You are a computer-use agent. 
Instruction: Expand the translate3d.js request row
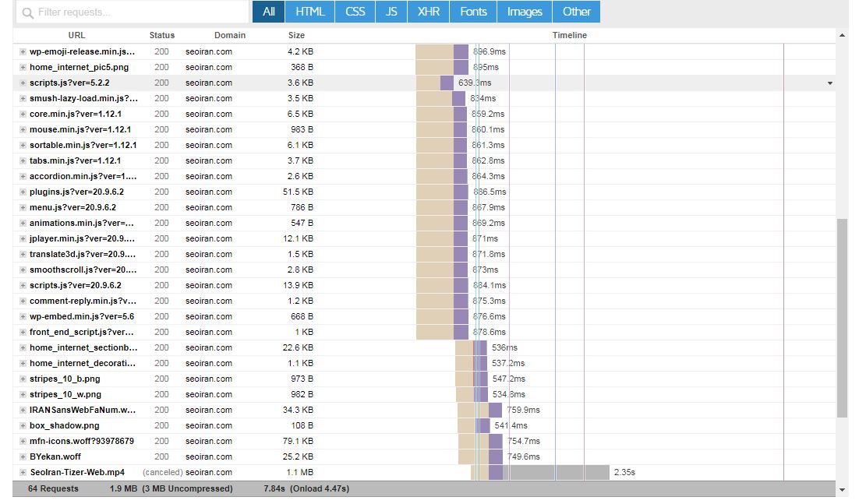pyautogui.click(x=23, y=255)
